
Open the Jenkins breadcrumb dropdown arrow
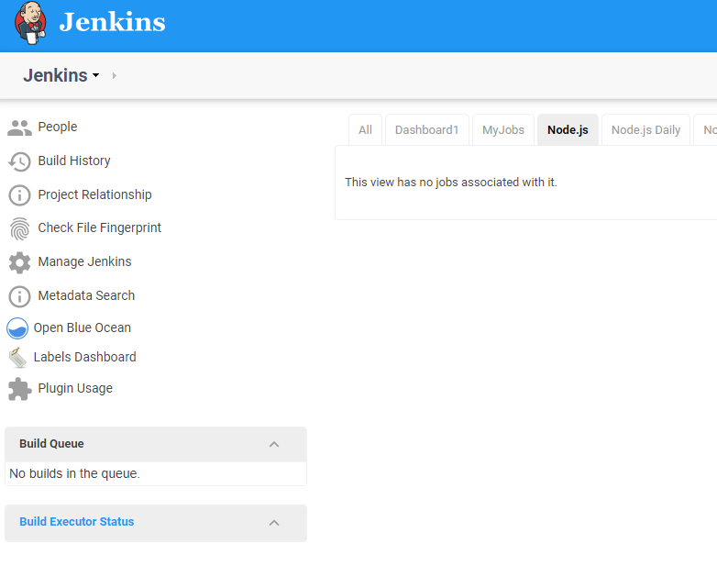tap(95, 76)
